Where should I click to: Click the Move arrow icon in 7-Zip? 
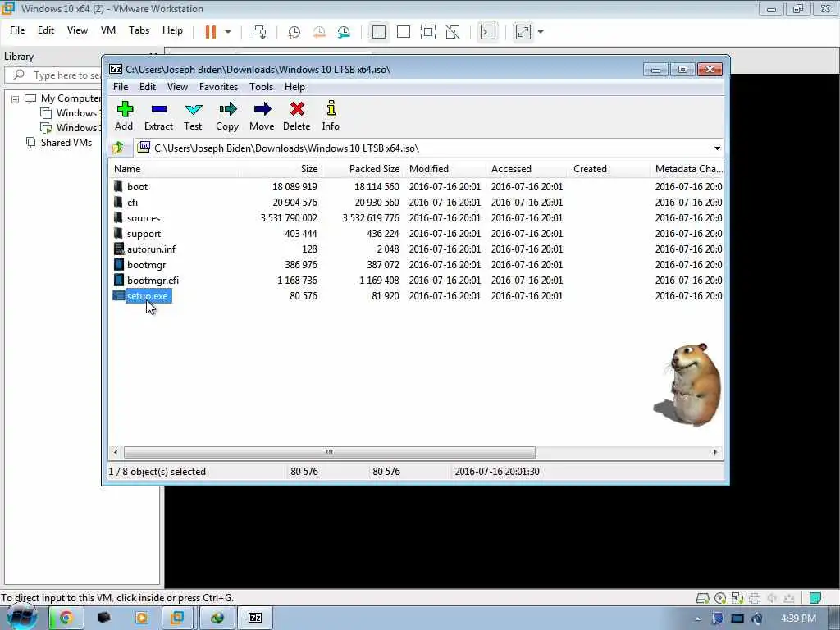pyautogui.click(x=262, y=116)
